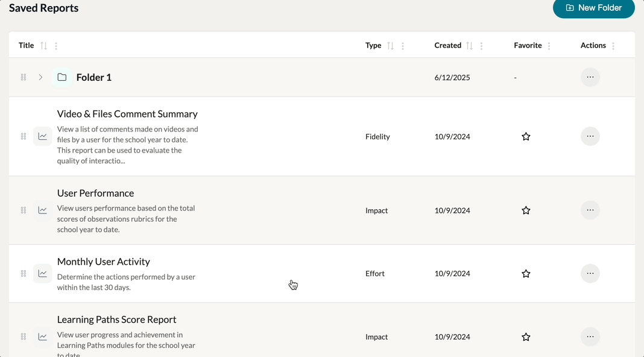Click chart icon for Video & Files report
Screen dimensions: 644x357
click(x=42, y=137)
